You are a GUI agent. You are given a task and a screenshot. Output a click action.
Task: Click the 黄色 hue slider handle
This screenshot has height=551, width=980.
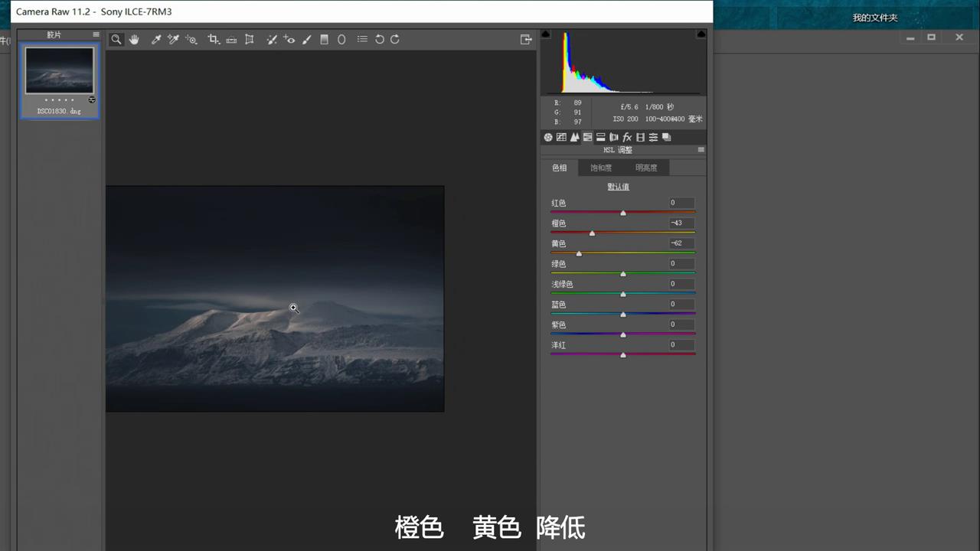(x=579, y=253)
